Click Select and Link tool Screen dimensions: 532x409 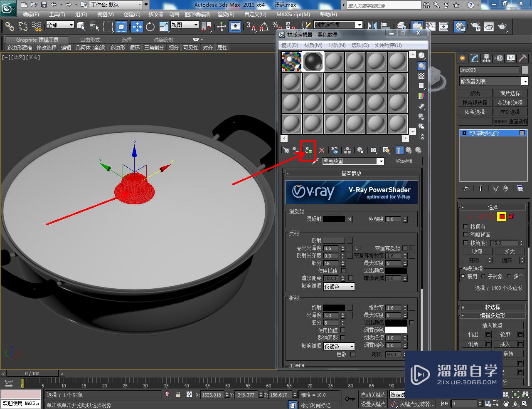(x=10, y=27)
